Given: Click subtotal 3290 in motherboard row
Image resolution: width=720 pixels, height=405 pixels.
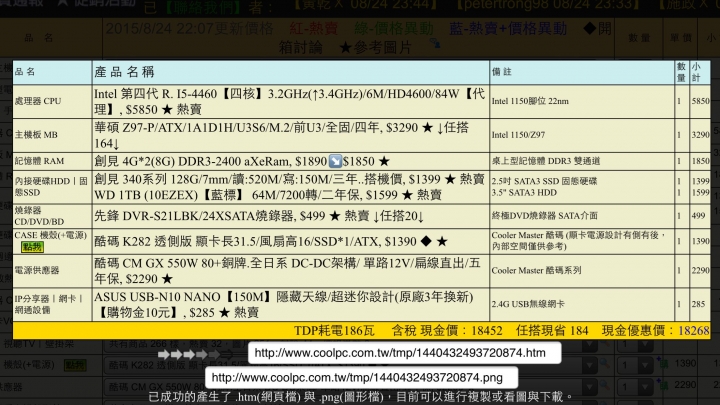Looking at the screenshot, I should pyautogui.click(x=700, y=135).
